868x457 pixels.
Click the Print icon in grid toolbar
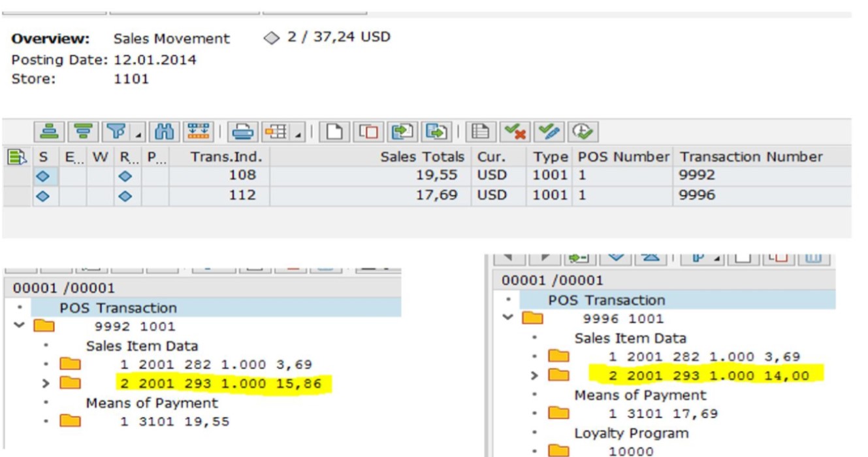click(243, 132)
